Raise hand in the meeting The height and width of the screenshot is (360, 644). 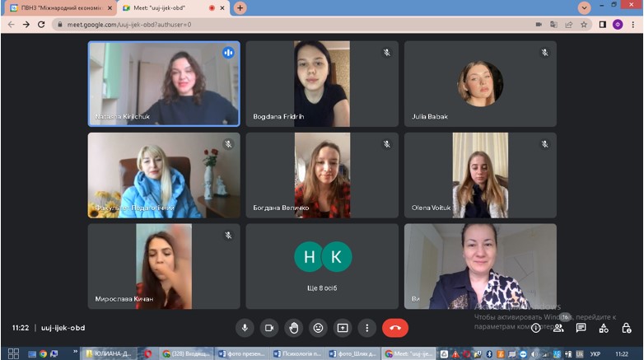294,328
